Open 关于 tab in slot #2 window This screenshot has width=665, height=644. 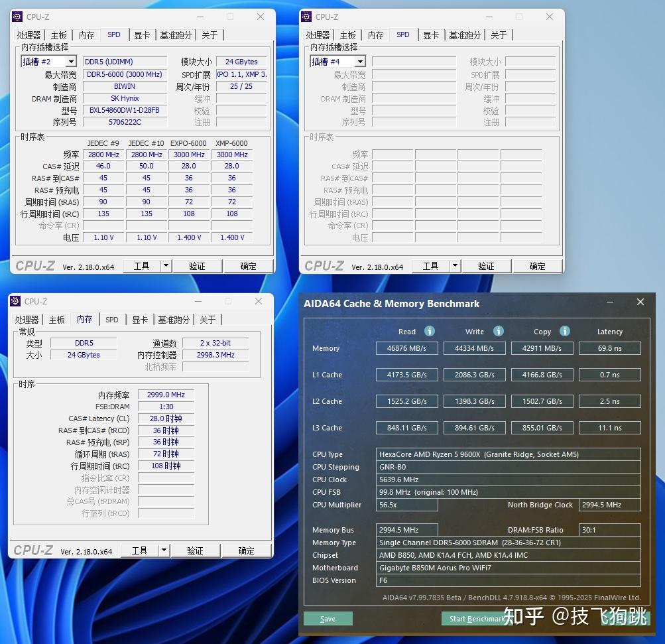click(210, 35)
